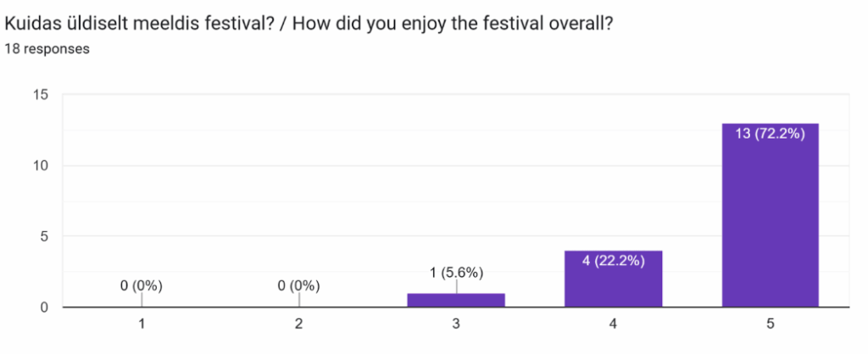Screen dimensions: 868x354
Task: Click y-axis value 15
Action: point(40,94)
